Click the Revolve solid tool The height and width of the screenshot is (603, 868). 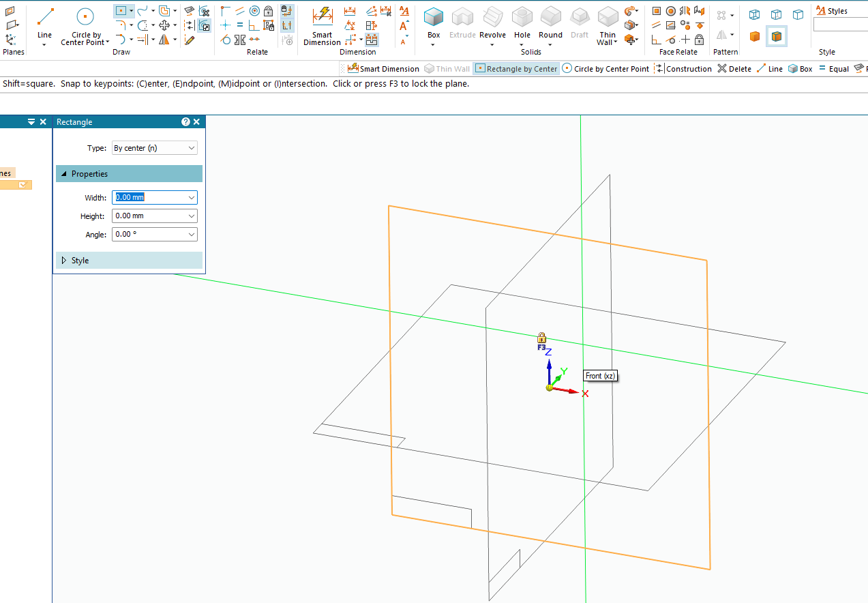pyautogui.click(x=492, y=25)
